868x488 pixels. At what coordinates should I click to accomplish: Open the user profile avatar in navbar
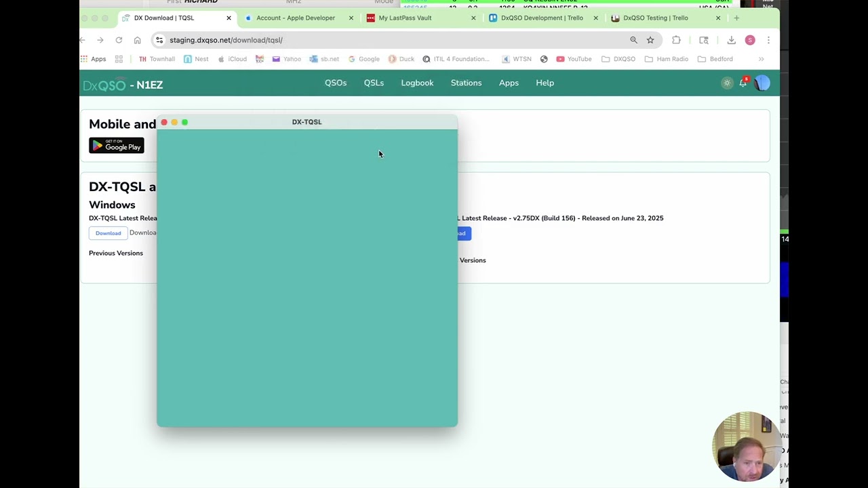pyautogui.click(x=762, y=83)
